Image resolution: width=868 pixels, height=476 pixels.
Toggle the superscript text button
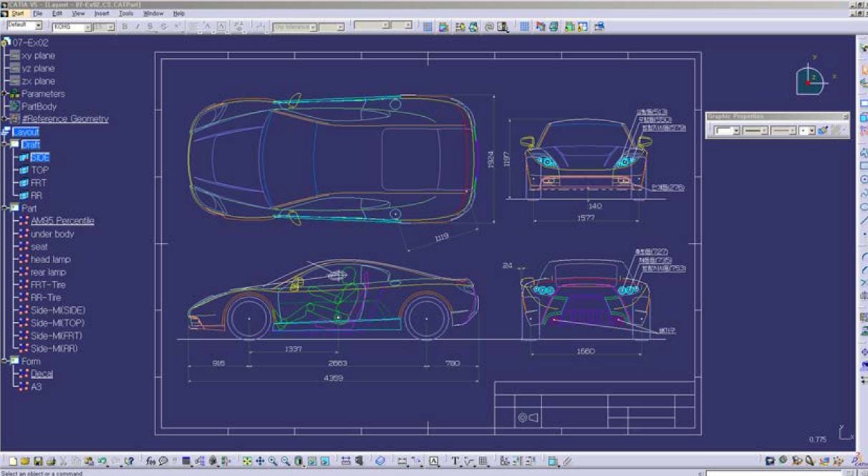177,27
